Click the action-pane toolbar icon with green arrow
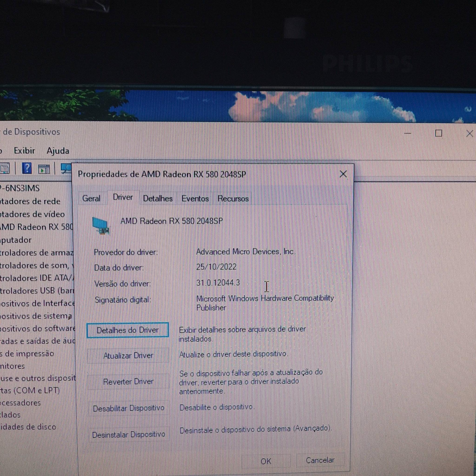 tap(44, 169)
